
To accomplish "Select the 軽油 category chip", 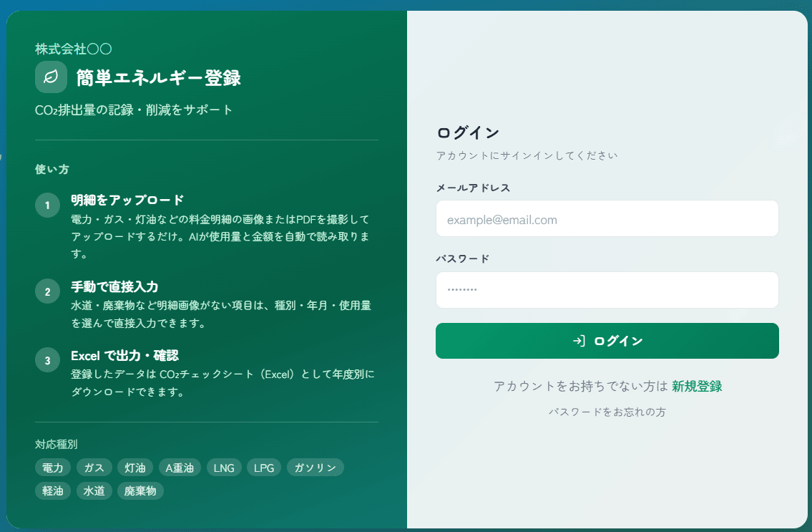I will (x=53, y=491).
